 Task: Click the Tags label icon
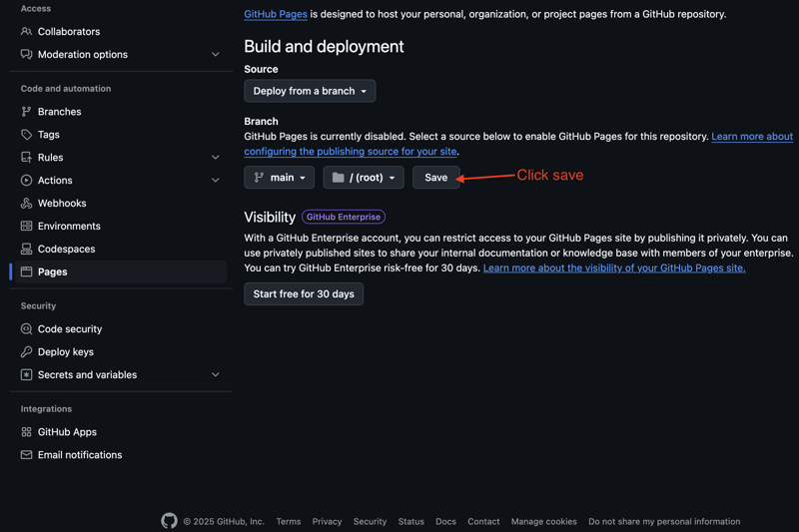26,135
